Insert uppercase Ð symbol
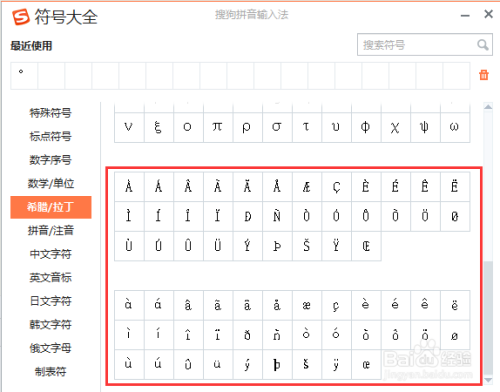 click(x=248, y=216)
